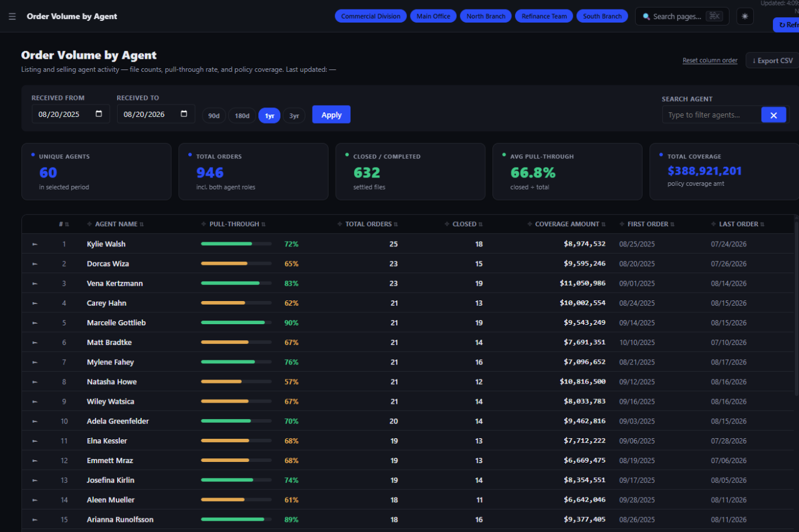Open calendar picker for Received To date
799x532 pixels.
click(x=184, y=114)
